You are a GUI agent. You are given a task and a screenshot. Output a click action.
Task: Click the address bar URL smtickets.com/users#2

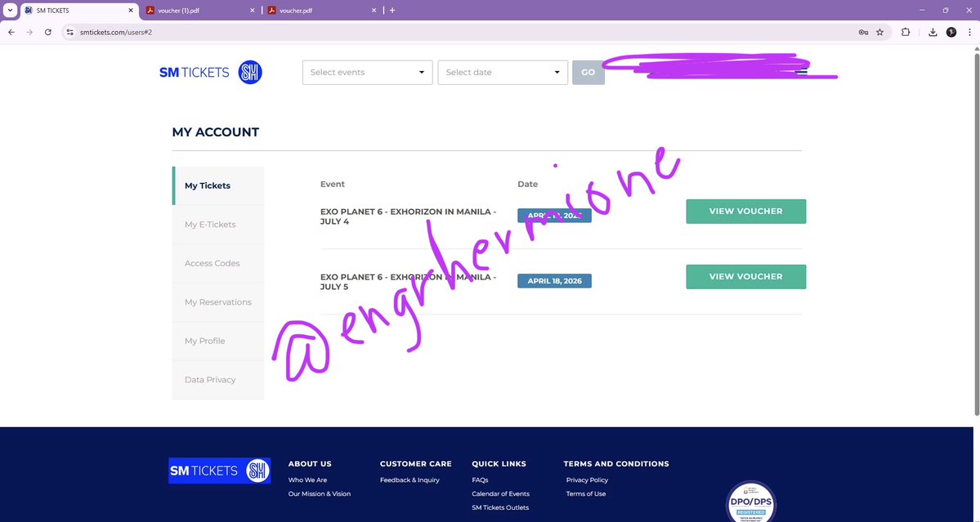pos(116,32)
